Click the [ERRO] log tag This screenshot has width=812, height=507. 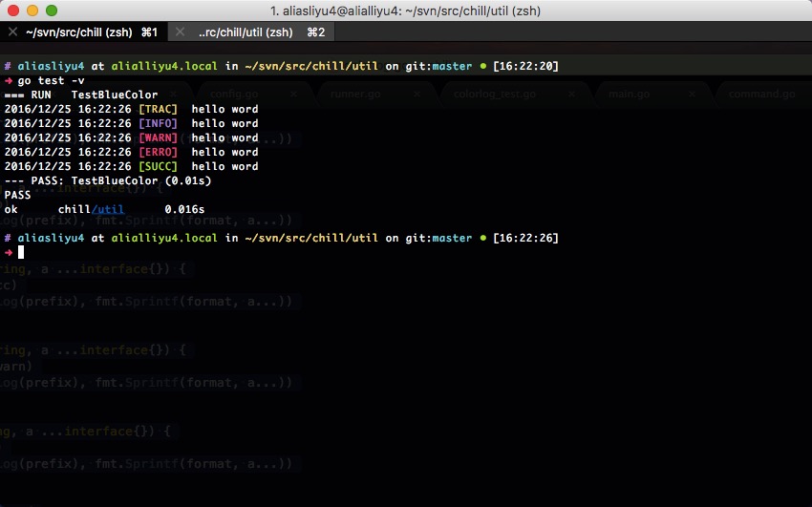tap(158, 152)
